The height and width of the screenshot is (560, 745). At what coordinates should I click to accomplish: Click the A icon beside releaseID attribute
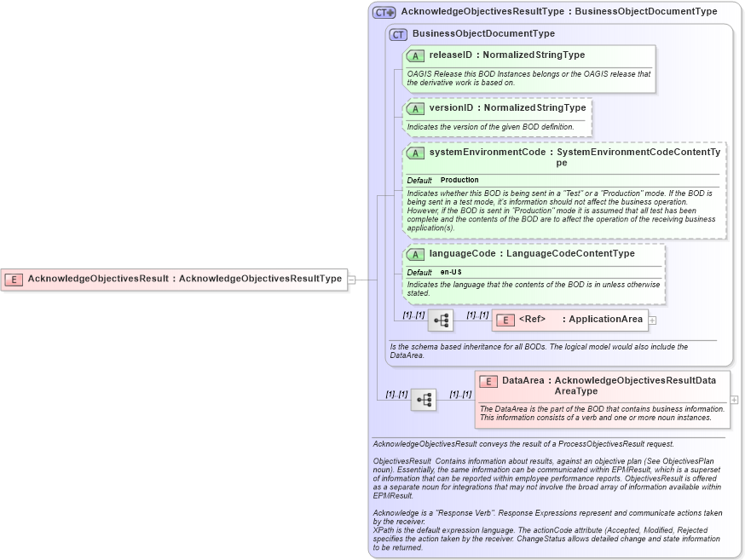coord(415,55)
